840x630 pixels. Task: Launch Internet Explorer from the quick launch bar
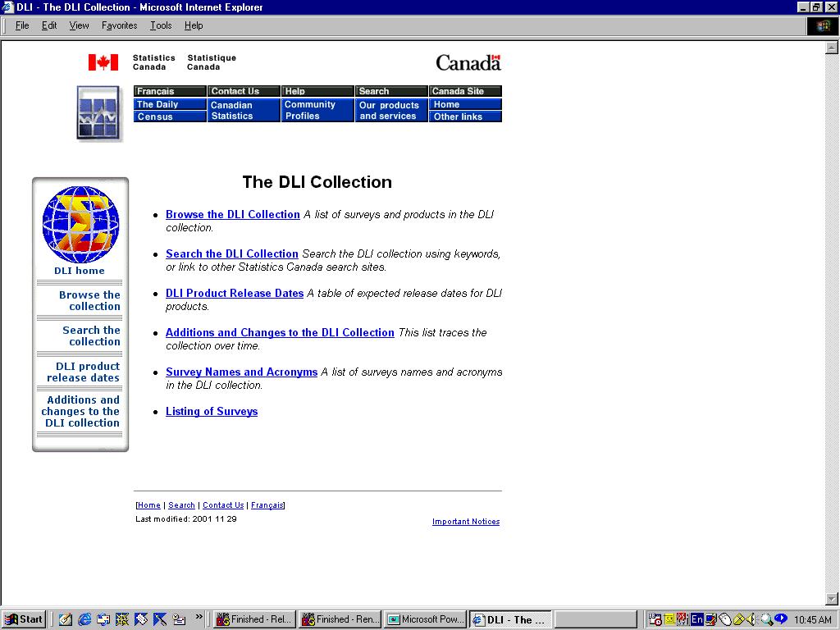click(x=84, y=619)
